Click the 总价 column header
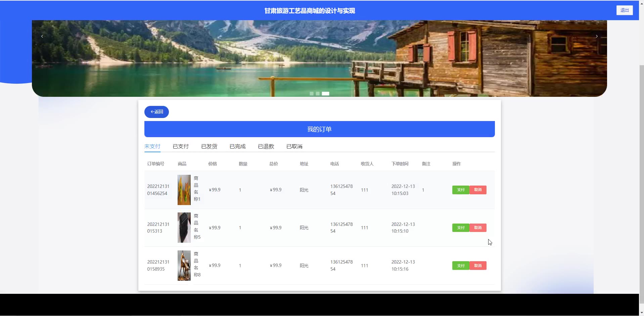The width and height of the screenshot is (644, 316). [x=274, y=164]
